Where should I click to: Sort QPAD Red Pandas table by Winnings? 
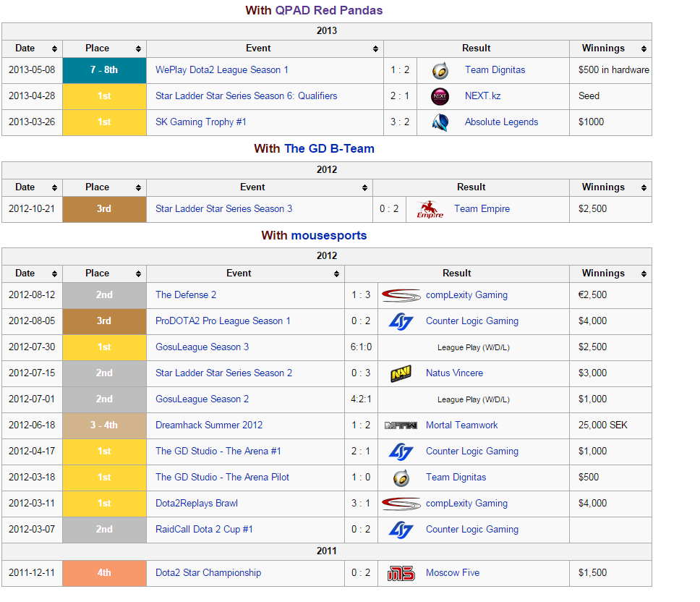click(x=644, y=48)
